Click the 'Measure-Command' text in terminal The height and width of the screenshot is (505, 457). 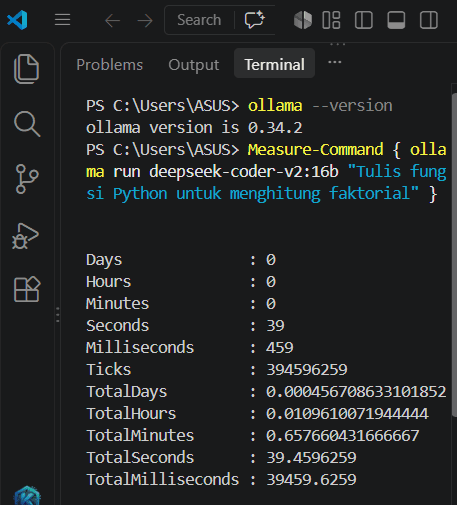click(x=315, y=150)
